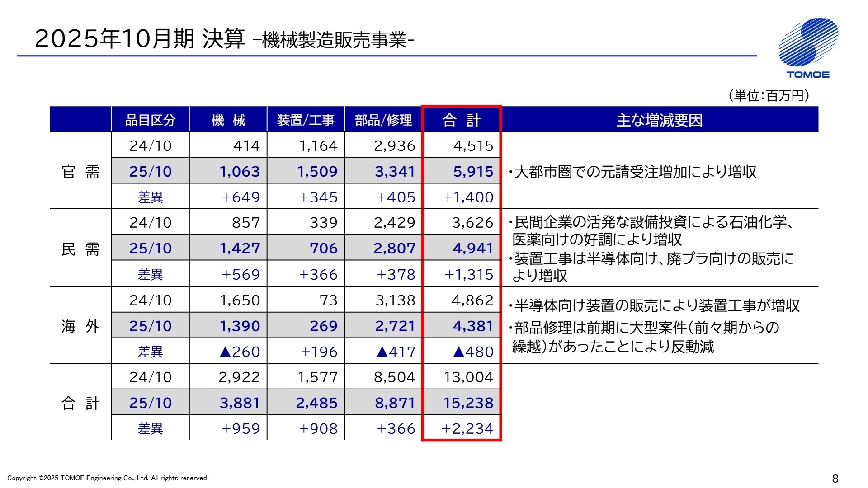
Task: Select the 民需 row label
Action: pos(80,248)
